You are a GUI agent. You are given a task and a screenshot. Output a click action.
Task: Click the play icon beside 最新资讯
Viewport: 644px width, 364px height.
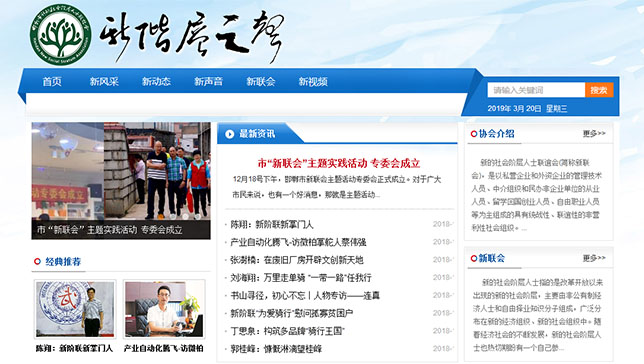(230, 134)
